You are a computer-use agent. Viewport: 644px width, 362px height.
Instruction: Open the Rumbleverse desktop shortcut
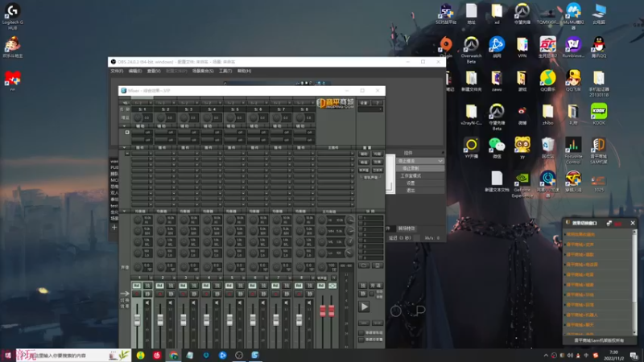[x=573, y=47]
